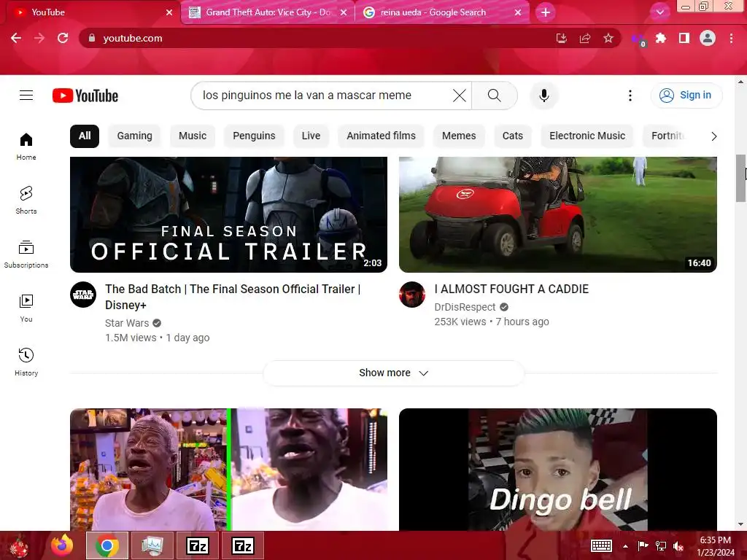Select Animated films chip
The width and height of the screenshot is (747, 560).
381,136
